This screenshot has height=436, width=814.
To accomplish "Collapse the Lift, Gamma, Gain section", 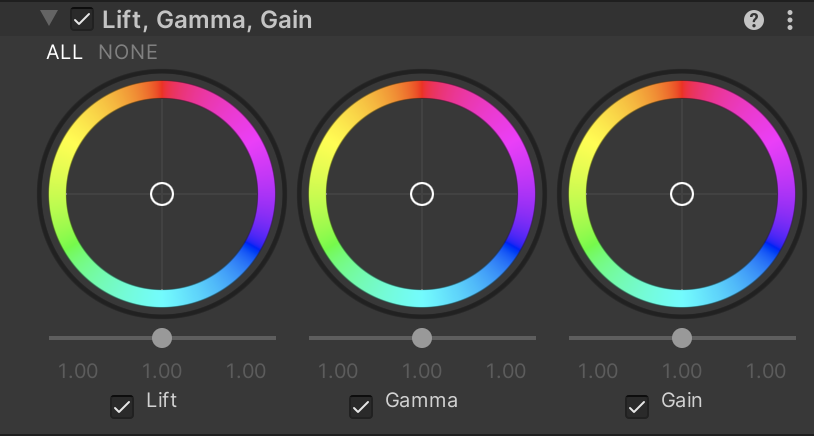I will pyautogui.click(x=49, y=19).
